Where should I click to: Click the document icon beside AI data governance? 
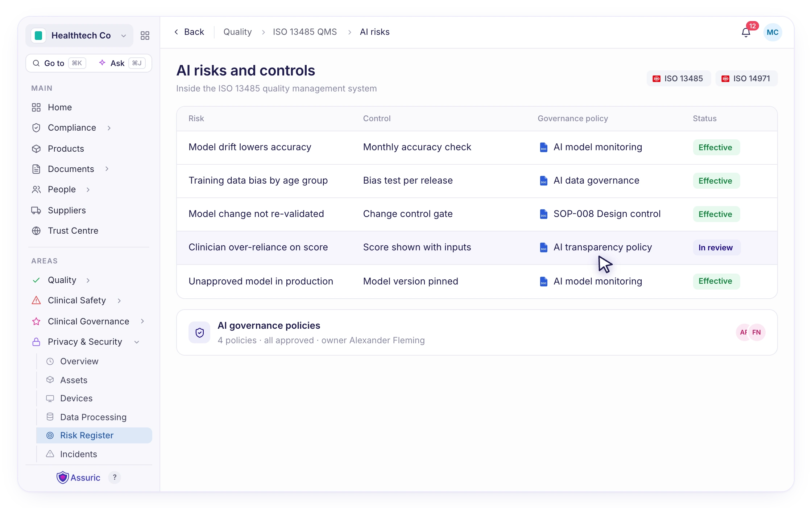point(543,181)
